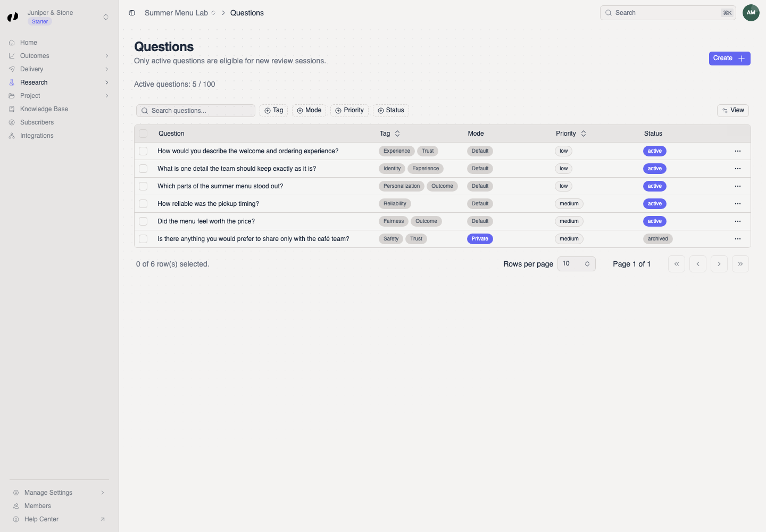Click the Help Center question icon

16,519
